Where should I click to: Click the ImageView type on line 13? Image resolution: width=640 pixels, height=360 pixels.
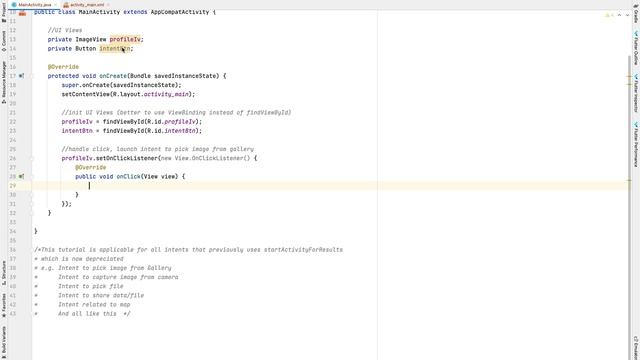coord(91,39)
